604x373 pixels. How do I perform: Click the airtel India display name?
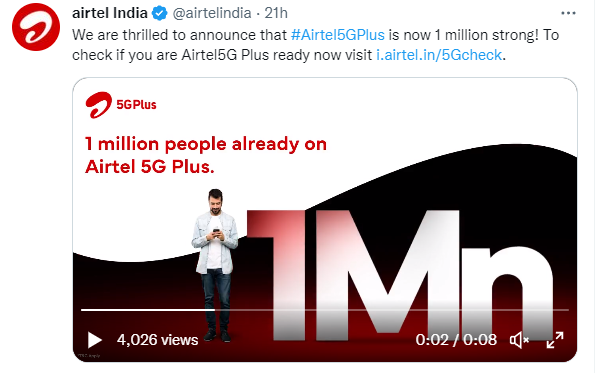pos(110,13)
